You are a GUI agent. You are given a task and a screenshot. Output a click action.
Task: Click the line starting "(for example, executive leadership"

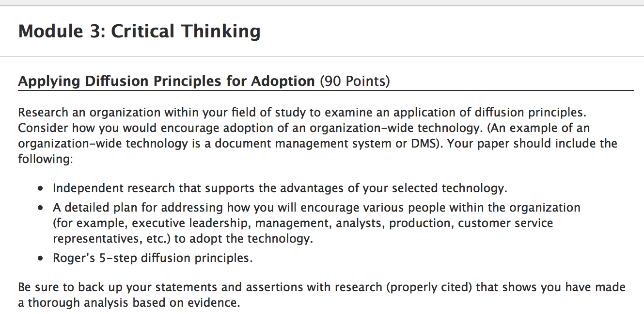303,223
